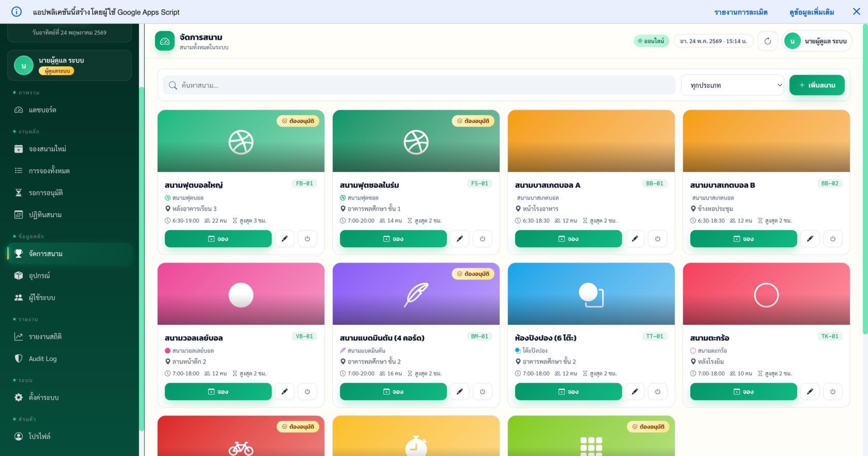This screenshot has width=868, height=456.
Task: Open ผู้ใช้ระบบ in the sidebar
Action: (70, 297)
